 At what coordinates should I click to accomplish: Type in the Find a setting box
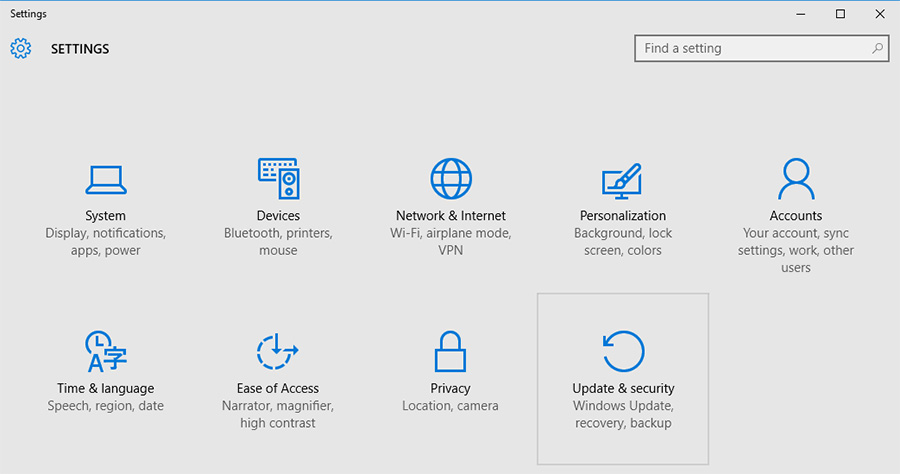pos(750,48)
